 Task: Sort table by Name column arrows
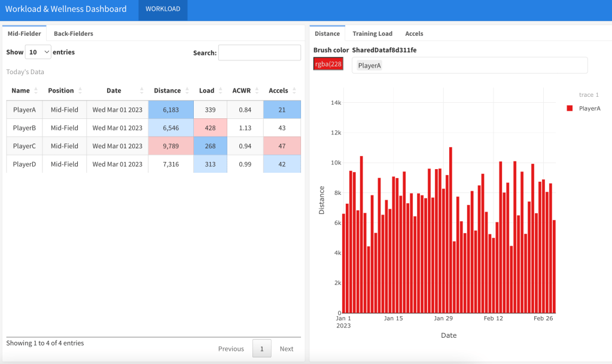pos(36,91)
